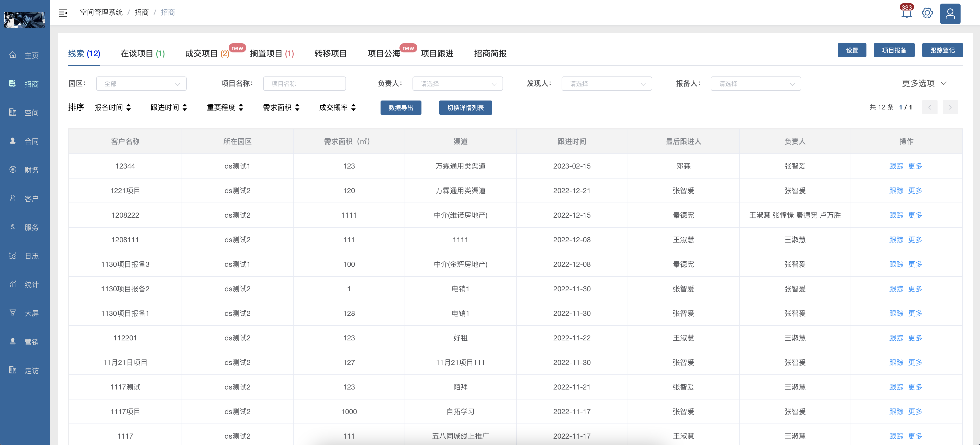Click the 设置 button

click(x=852, y=50)
